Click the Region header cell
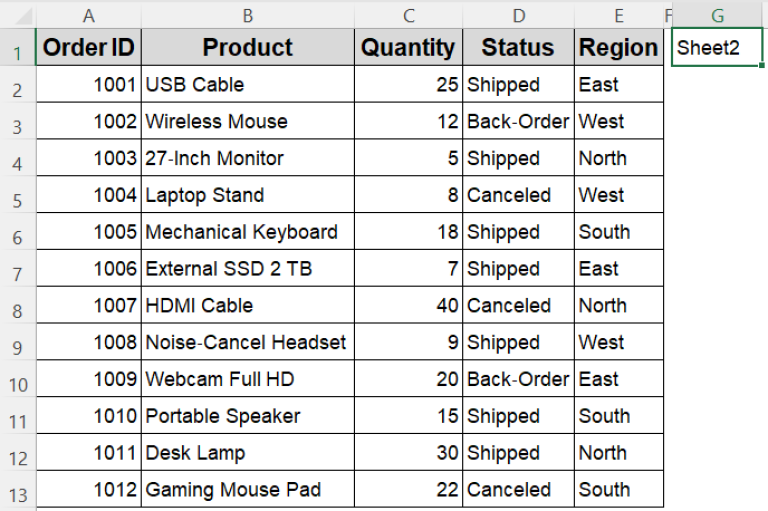The width and height of the screenshot is (768, 511). pos(618,48)
